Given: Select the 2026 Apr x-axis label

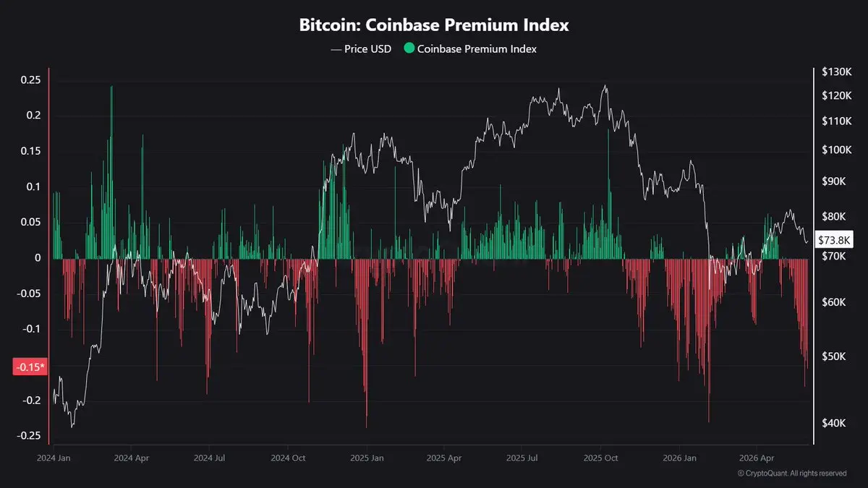Looking at the screenshot, I should pyautogui.click(x=757, y=458).
